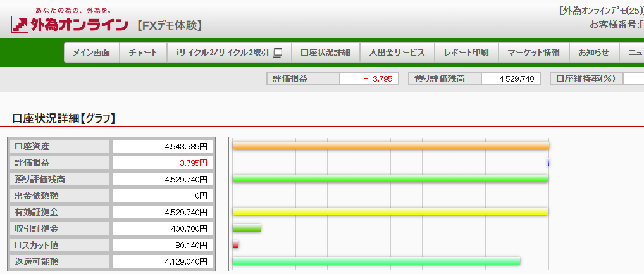Open the チャート menu tab
This screenshot has width=644, height=274.
pos(142,53)
